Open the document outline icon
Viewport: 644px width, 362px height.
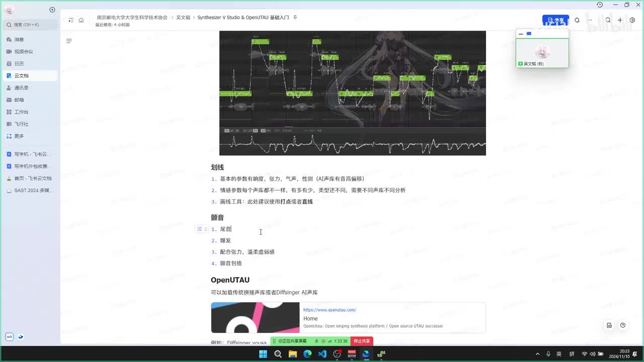point(69,41)
